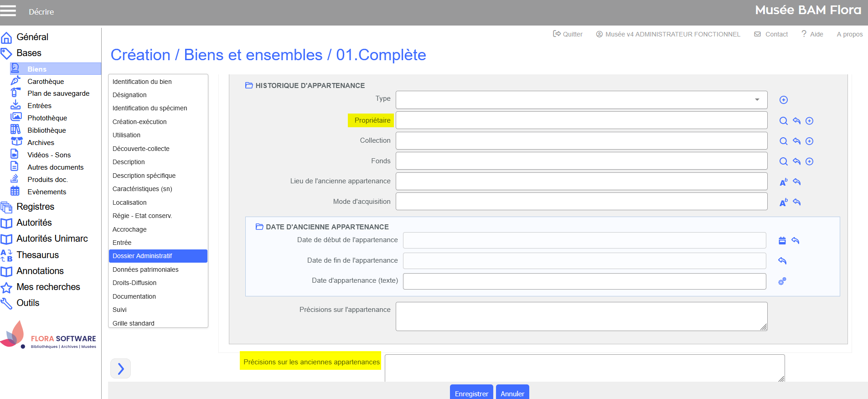868x399 pixels.
Task: Select the Evènements database
Action: [x=46, y=192]
